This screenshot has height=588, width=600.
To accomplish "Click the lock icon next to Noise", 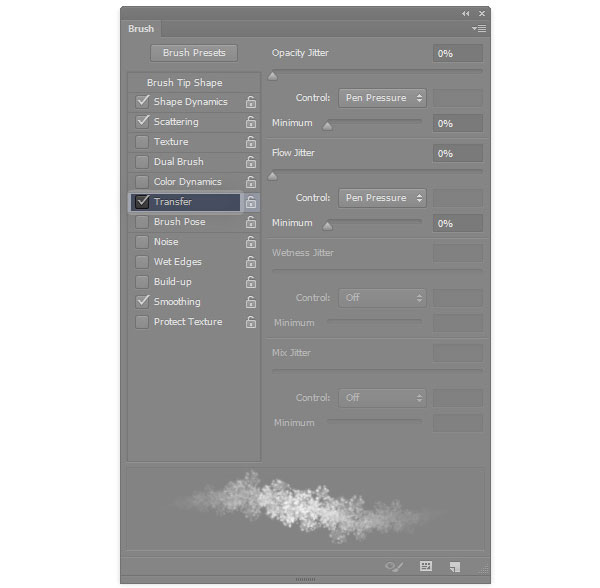I will pyautogui.click(x=251, y=242).
